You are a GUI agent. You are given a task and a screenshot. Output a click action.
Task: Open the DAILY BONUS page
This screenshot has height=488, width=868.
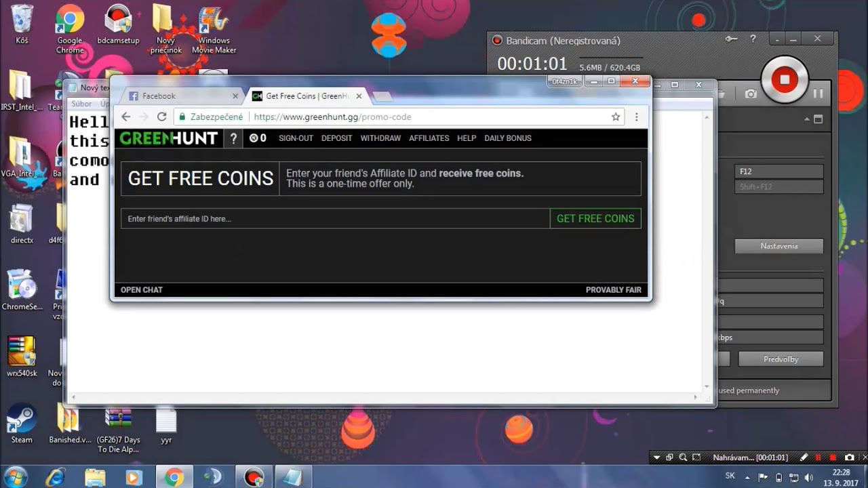(508, 138)
